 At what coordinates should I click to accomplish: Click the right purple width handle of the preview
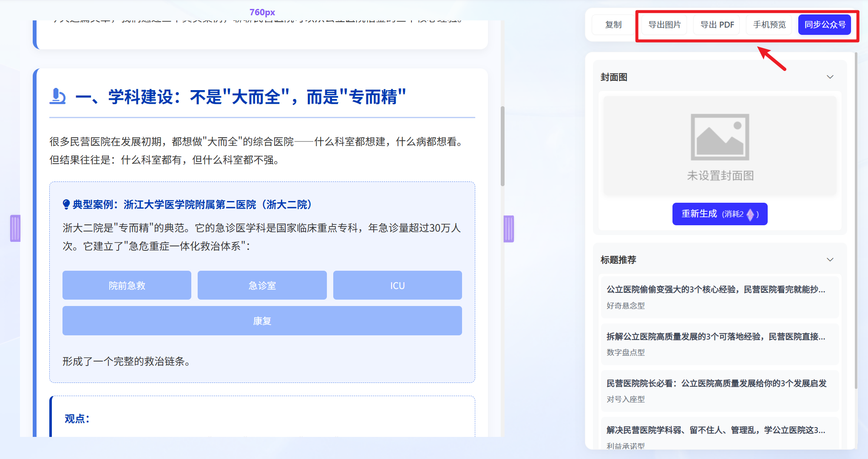(509, 229)
